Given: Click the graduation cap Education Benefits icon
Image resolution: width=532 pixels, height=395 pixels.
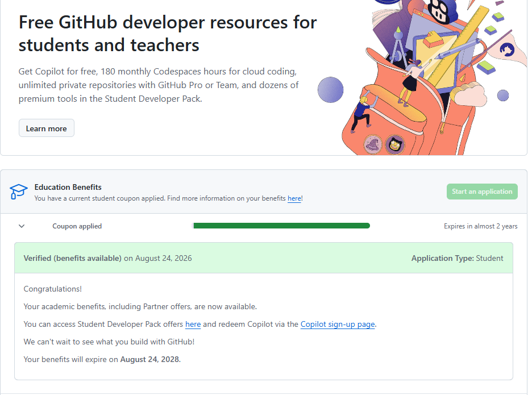Looking at the screenshot, I should tap(18, 192).
